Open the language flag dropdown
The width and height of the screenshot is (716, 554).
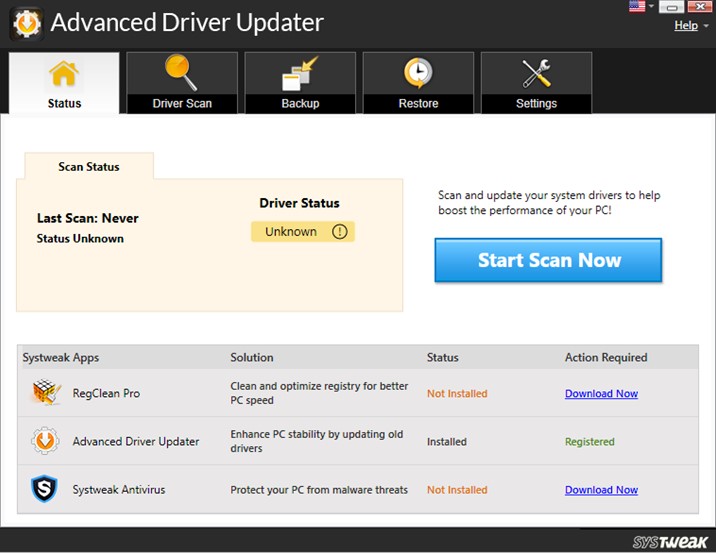pos(637,6)
